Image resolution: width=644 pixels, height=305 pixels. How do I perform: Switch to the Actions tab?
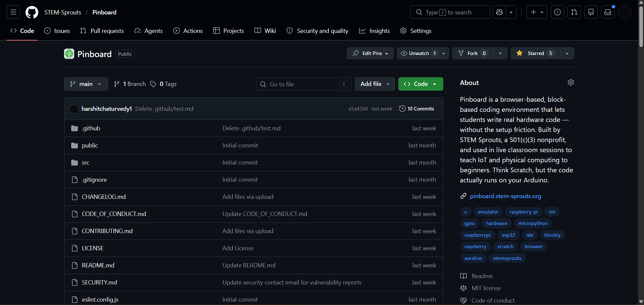[188, 31]
